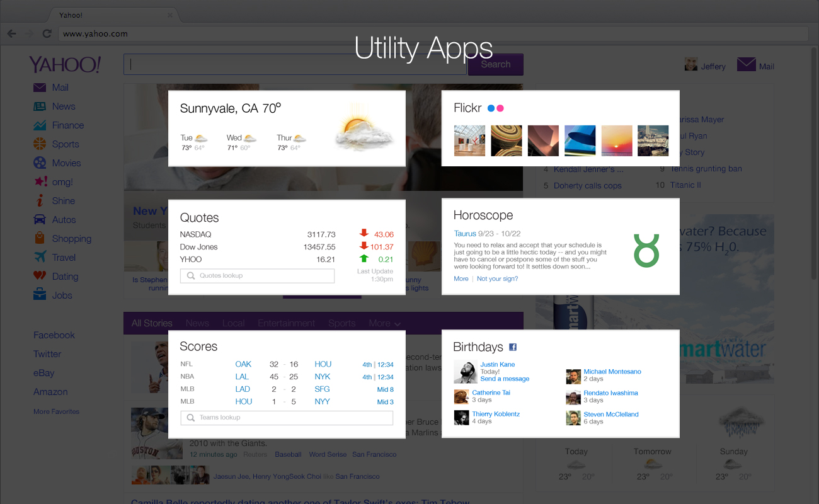The width and height of the screenshot is (819, 504).
Task: Open the Shine icon
Action: [x=40, y=201]
